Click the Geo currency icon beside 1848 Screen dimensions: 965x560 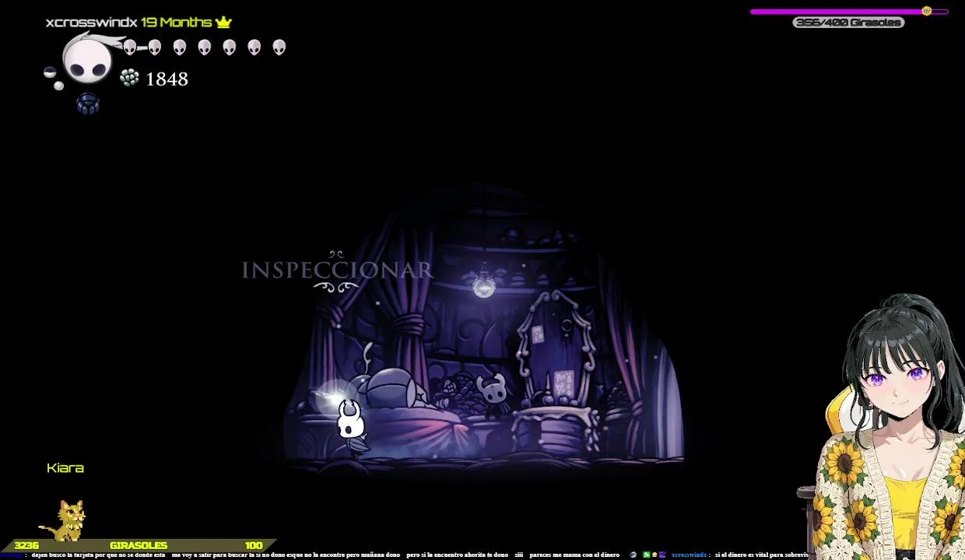129,78
